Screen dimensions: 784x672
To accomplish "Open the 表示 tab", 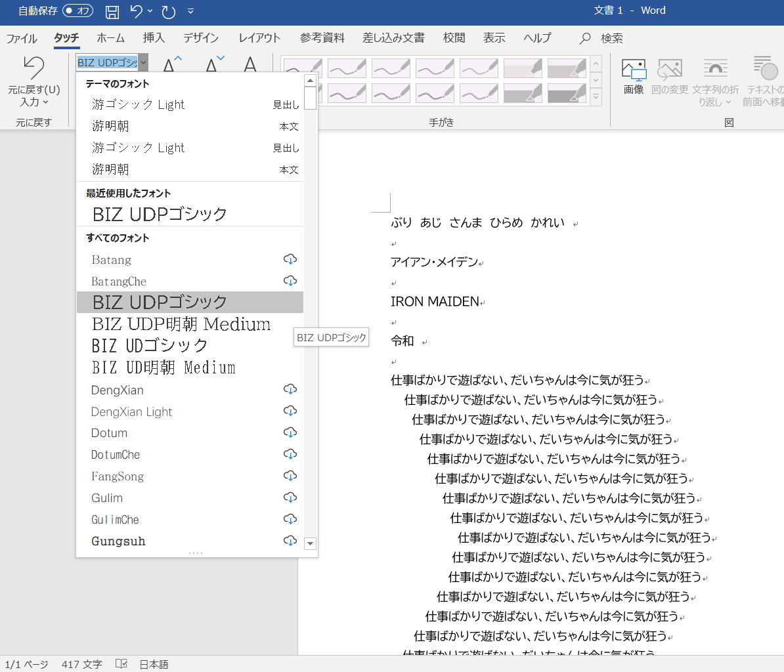I will coord(494,38).
